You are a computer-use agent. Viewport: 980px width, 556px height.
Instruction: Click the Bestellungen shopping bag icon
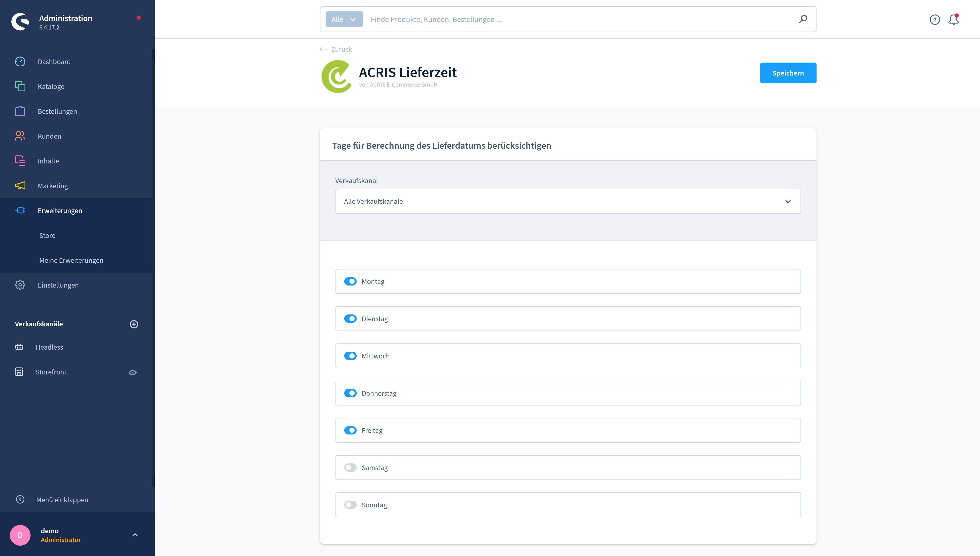(x=20, y=111)
